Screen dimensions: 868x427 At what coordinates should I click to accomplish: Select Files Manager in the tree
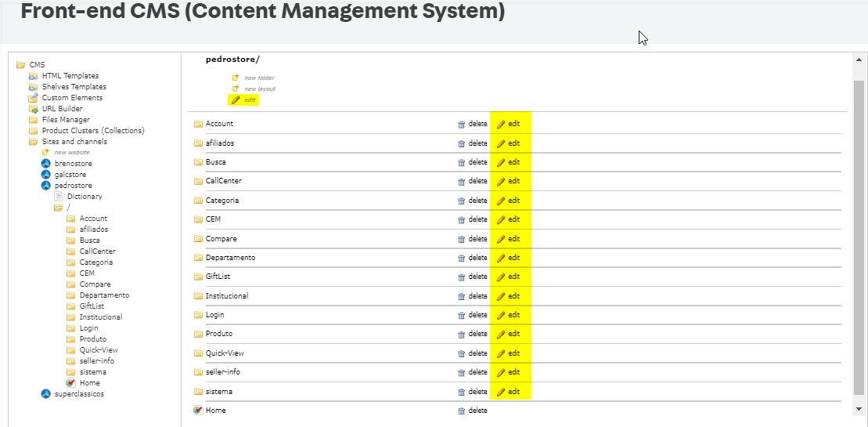[66, 120]
